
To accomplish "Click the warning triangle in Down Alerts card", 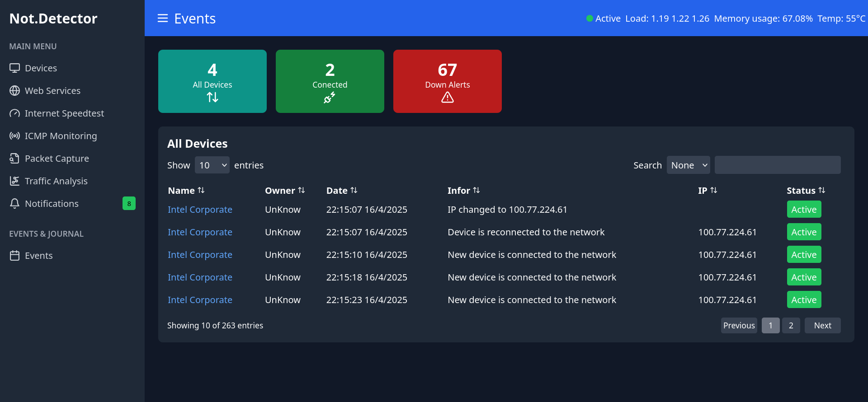I will pos(448,97).
